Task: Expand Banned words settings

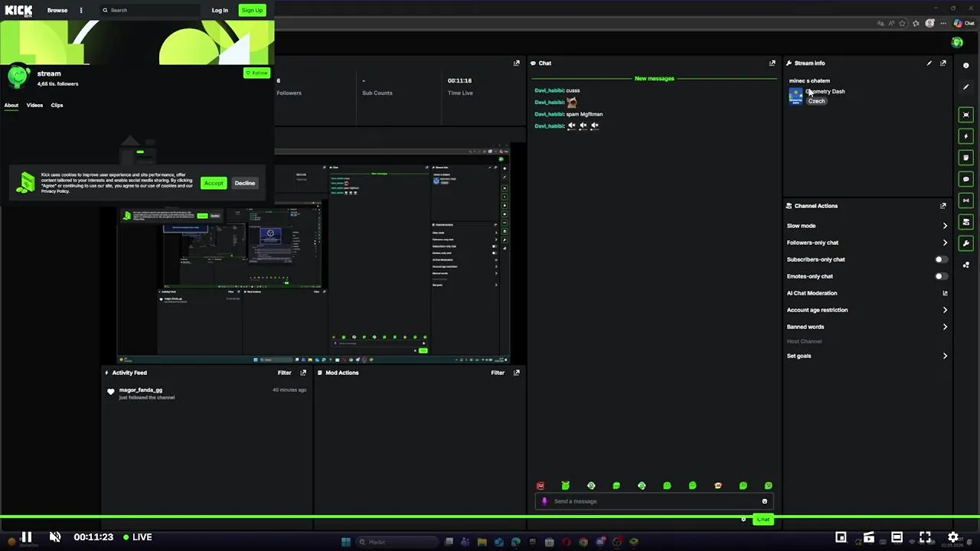Action: pos(945,327)
